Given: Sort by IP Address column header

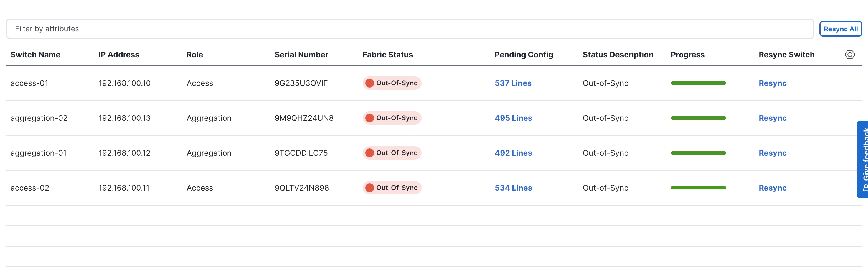Looking at the screenshot, I should (x=119, y=55).
